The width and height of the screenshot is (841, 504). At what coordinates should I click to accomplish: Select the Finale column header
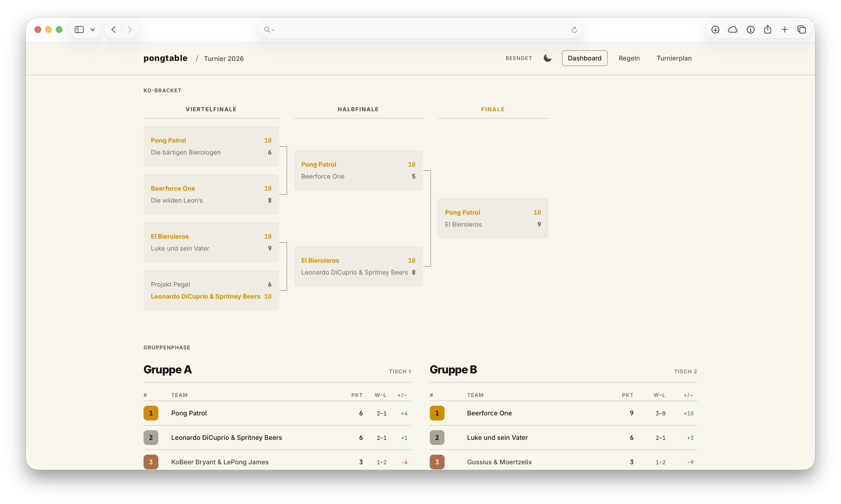tap(493, 109)
